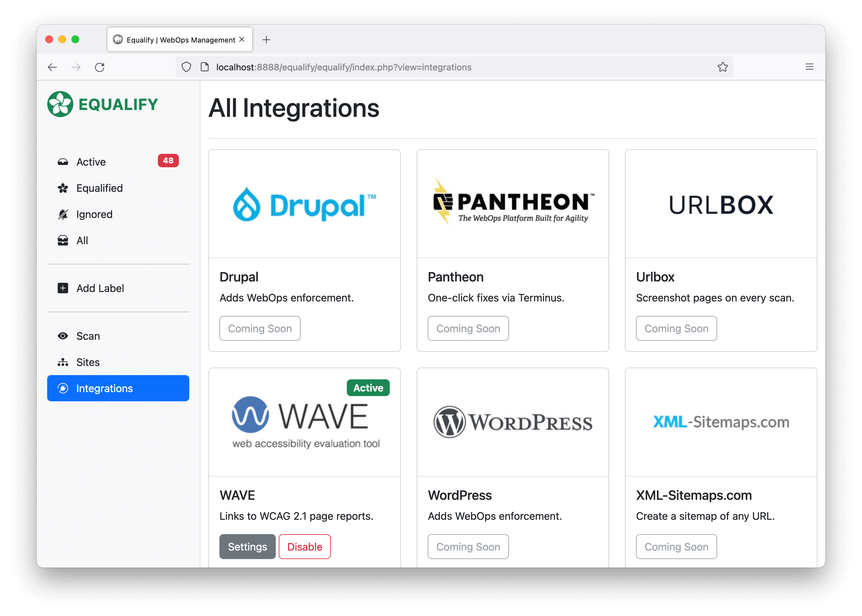This screenshot has width=862, height=616.
Task: Click the Sites diagram icon
Action: tap(63, 362)
